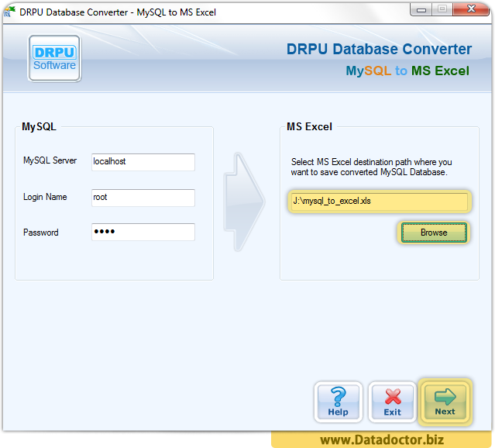Click the Browse button

coord(434,233)
